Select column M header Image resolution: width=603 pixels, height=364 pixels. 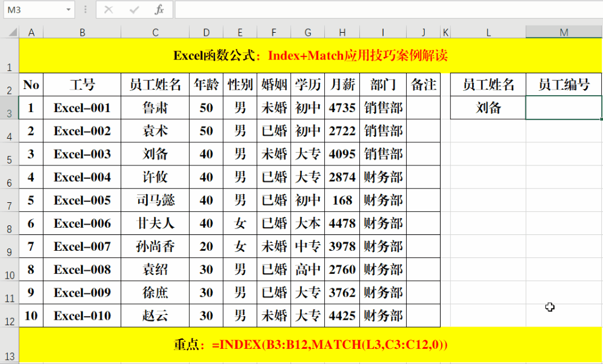pos(564,32)
